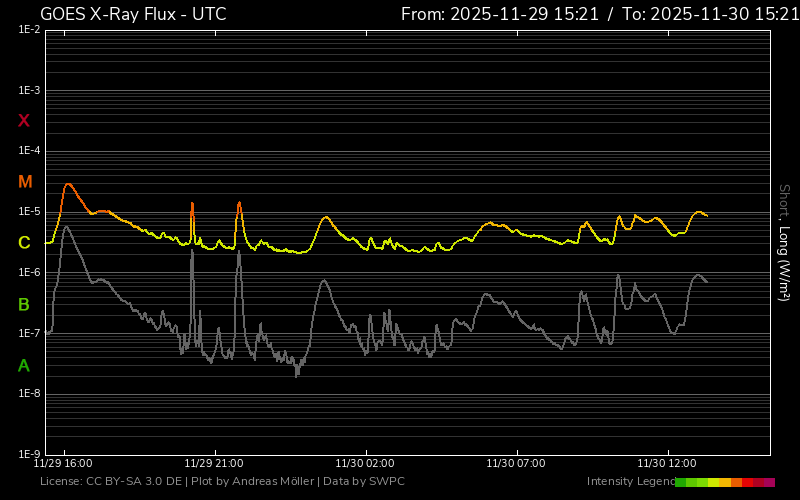Select the "To: 2025-11-30" date text
The image size is (800, 500).
687,14
